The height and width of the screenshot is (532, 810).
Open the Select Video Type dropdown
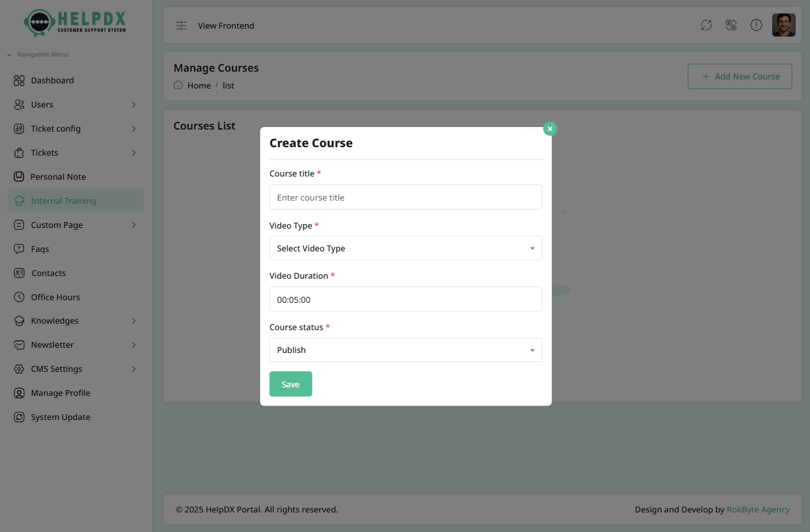406,248
